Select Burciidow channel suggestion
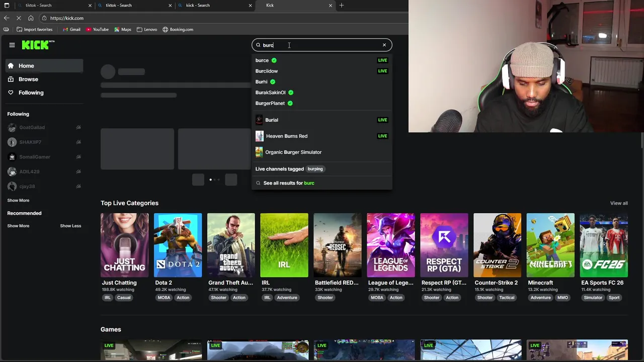 (x=321, y=71)
